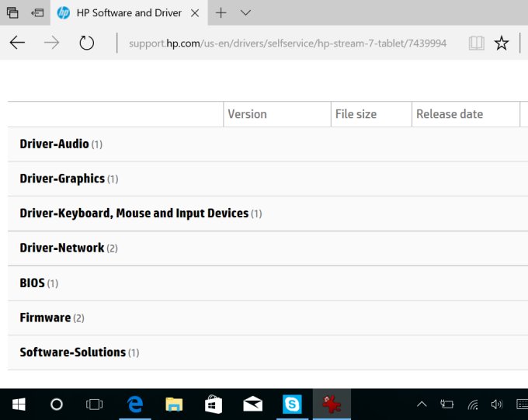Expand the Driver-Network section
This screenshot has height=420, width=528.
(x=62, y=248)
